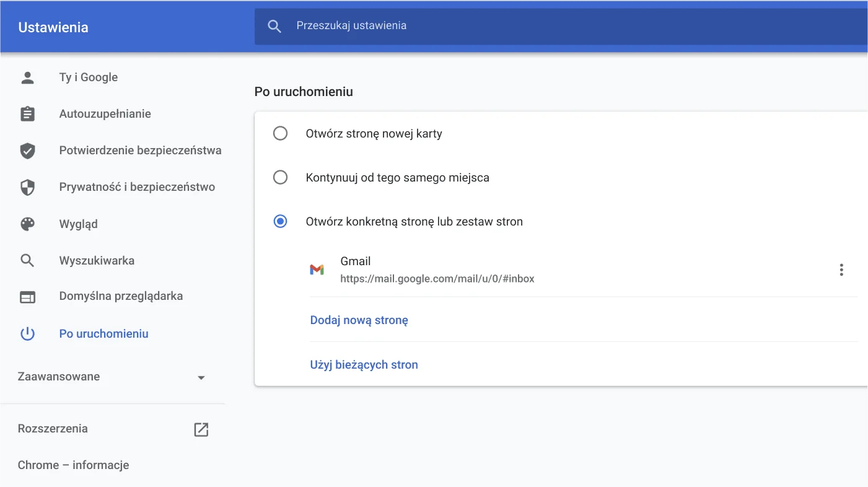Open Chrome – informacje page

click(x=73, y=465)
